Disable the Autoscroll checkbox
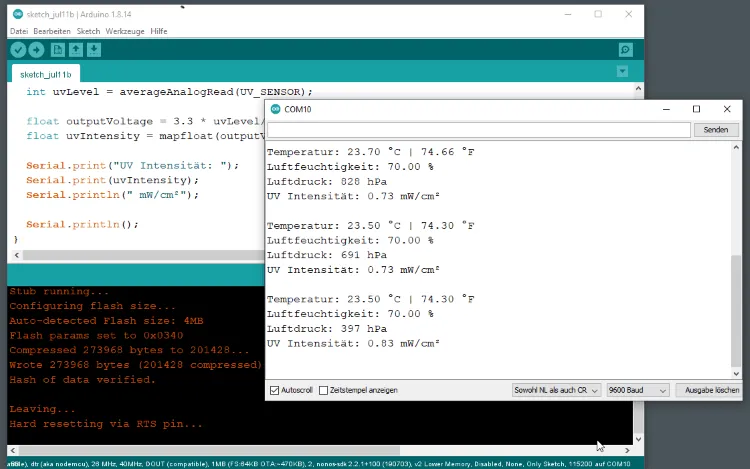 coord(275,390)
